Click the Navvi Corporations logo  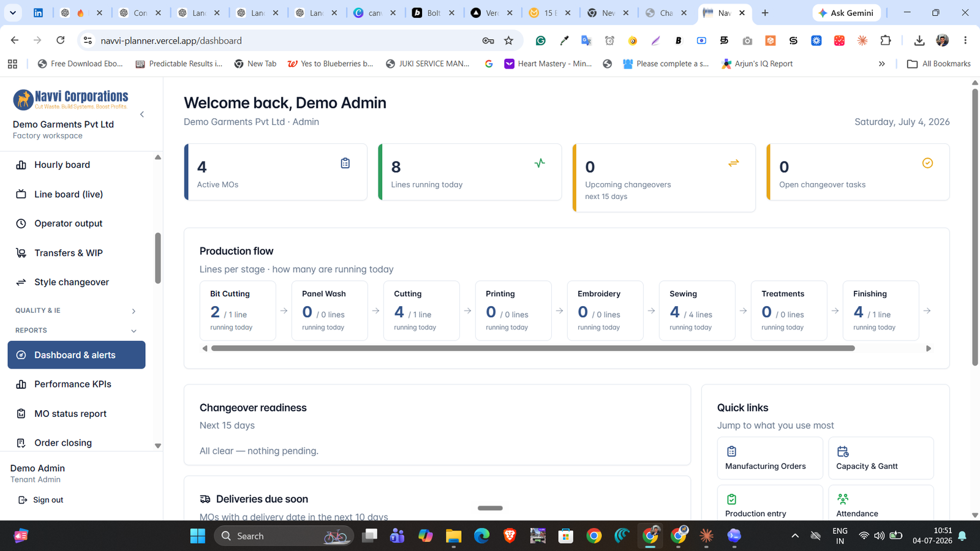pos(70,99)
